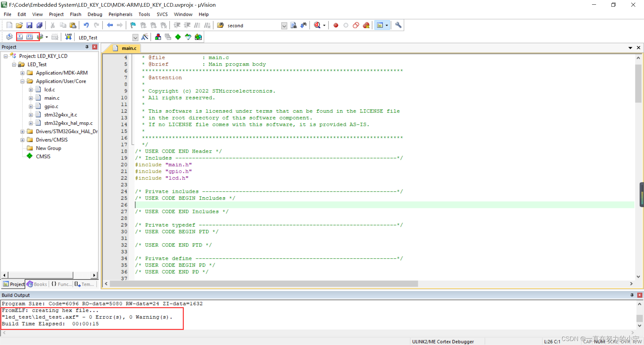Open the SVCS menu
644x345 pixels.
tap(162, 14)
